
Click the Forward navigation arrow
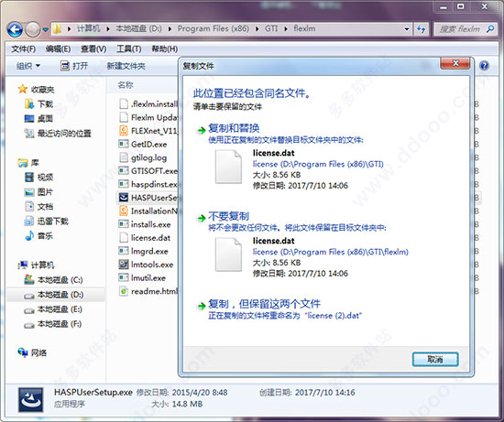coord(32,29)
